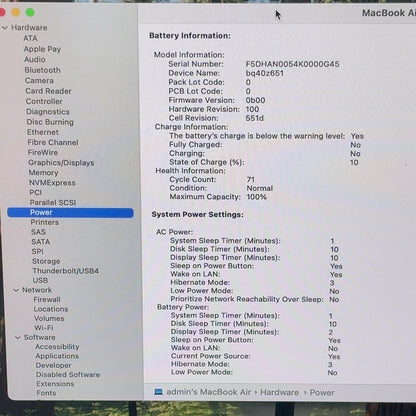Viewport: 416px width, 416px height.
Task: Click the AC Power label
Action: (174, 232)
